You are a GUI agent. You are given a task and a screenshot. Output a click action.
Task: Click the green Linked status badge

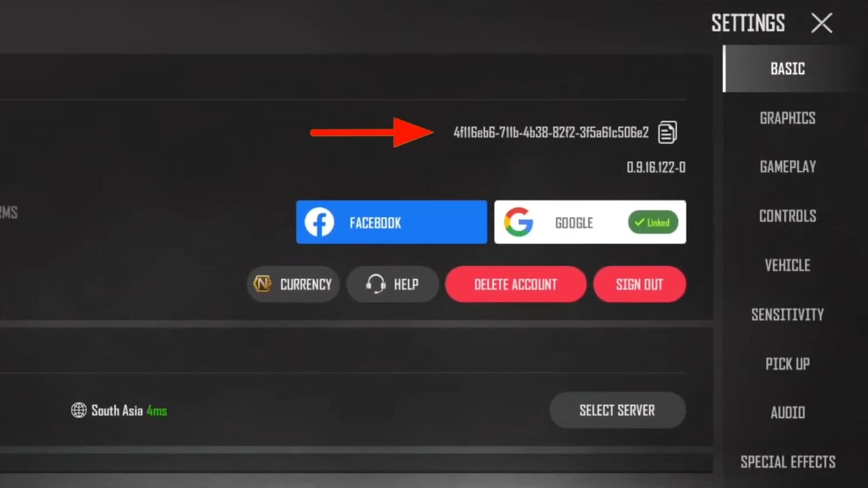(x=653, y=222)
